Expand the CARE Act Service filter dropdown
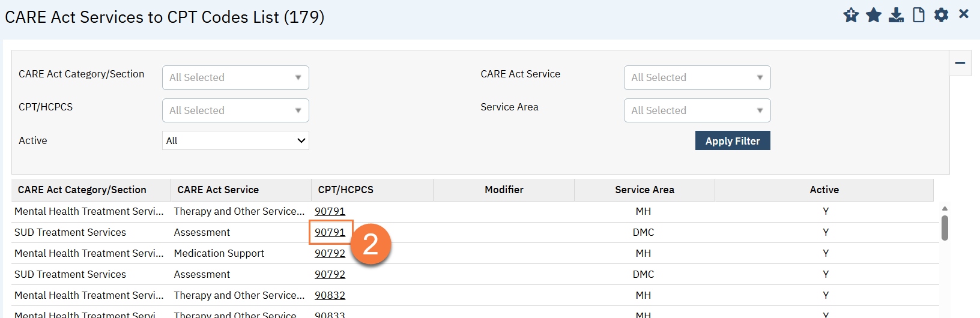The height and width of the screenshot is (318, 980). (x=697, y=77)
